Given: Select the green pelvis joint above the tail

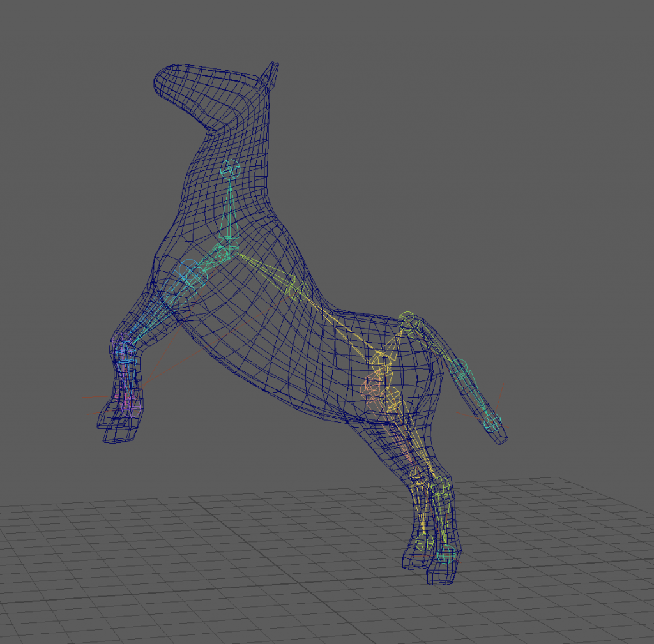Looking at the screenshot, I should [x=408, y=320].
